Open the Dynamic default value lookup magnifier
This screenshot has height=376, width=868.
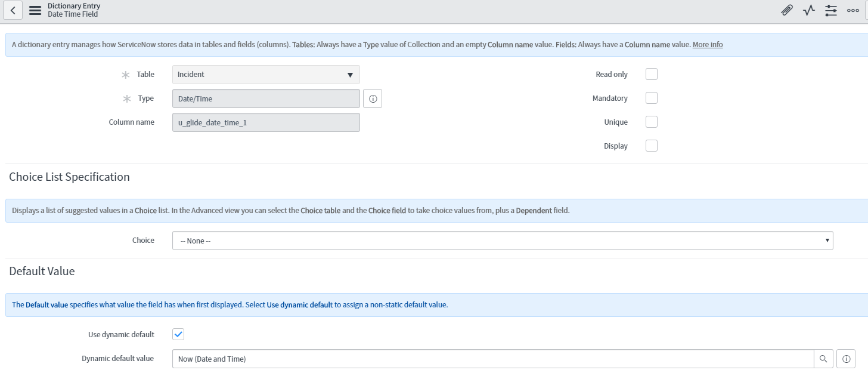click(x=823, y=359)
